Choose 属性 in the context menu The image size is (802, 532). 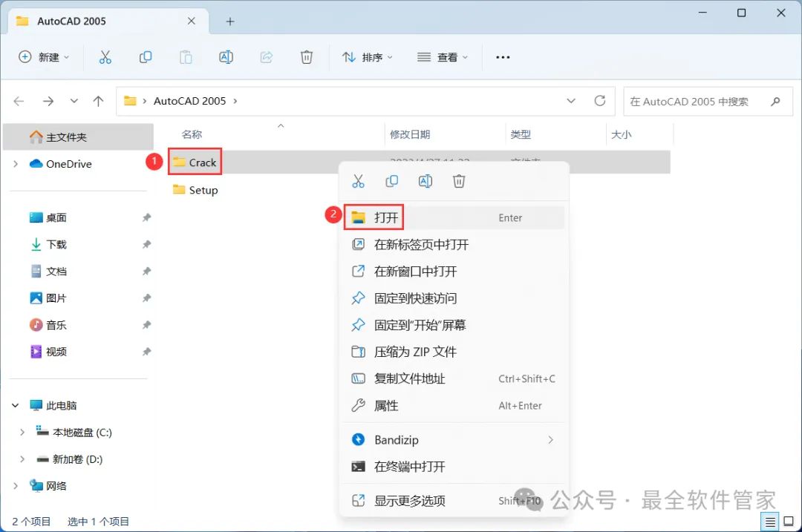(x=454, y=405)
